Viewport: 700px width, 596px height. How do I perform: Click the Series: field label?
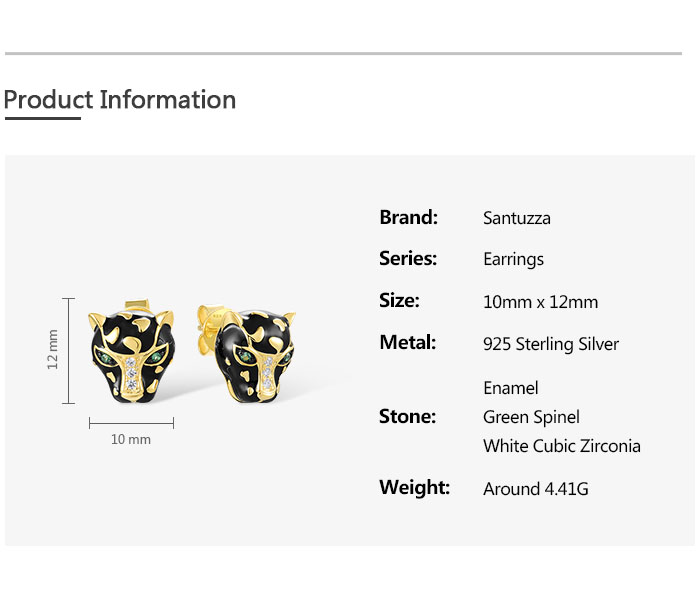pos(408,258)
